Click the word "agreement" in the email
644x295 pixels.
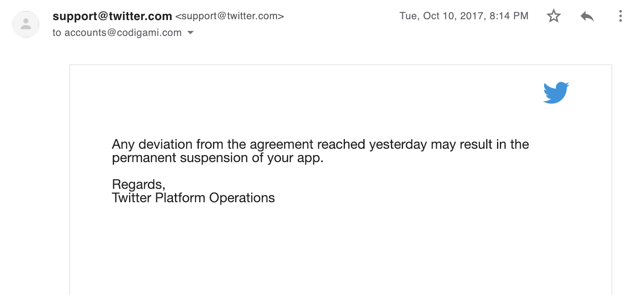pyautogui.click(x=281, y=145)
